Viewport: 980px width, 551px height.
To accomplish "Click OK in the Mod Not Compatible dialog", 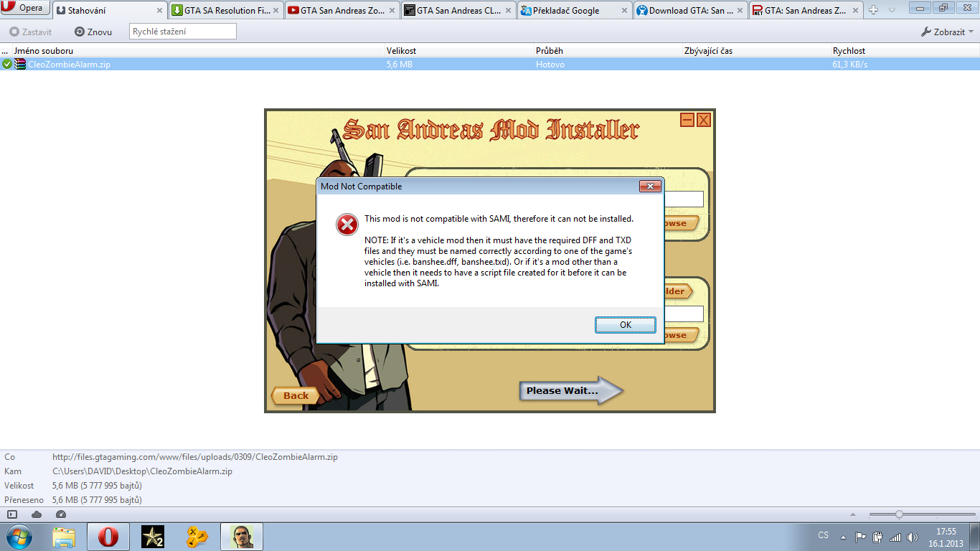I will (x=625, y=325).
